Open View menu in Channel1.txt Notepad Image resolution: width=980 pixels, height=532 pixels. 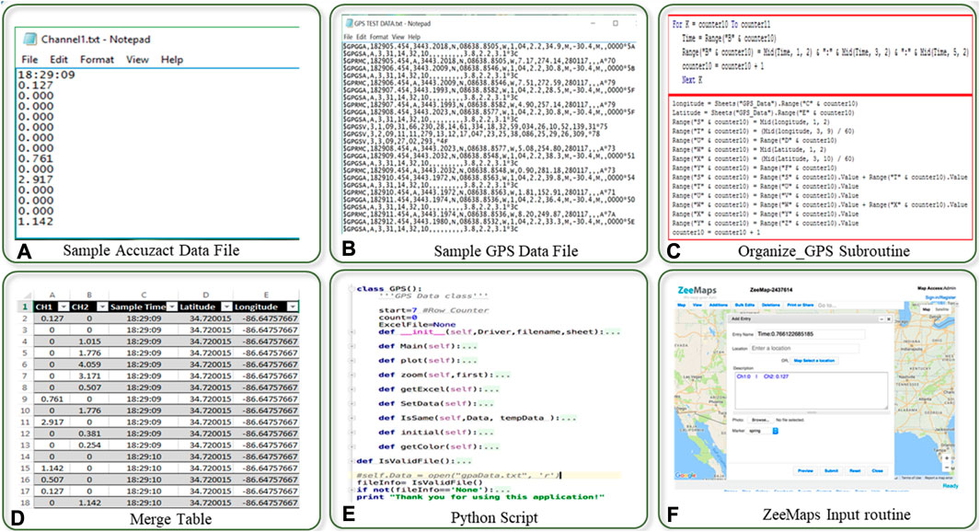click(x=137, y=60)
